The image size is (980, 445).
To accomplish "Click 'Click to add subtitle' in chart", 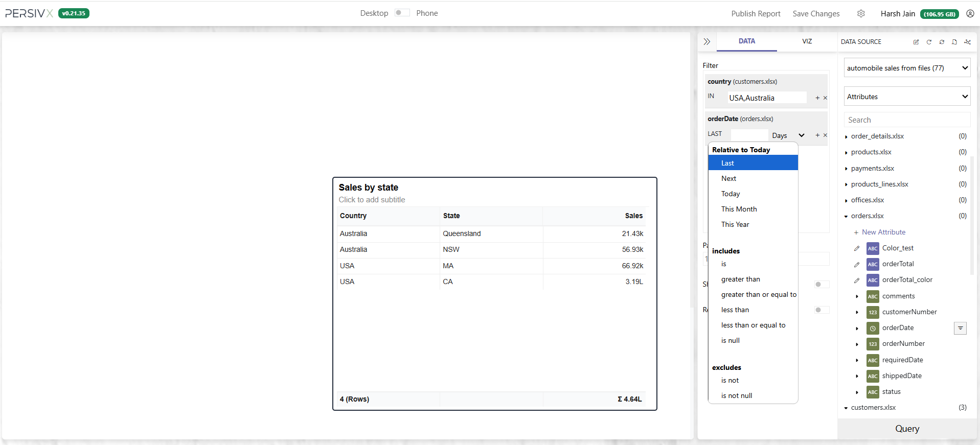I will [372, 200].
